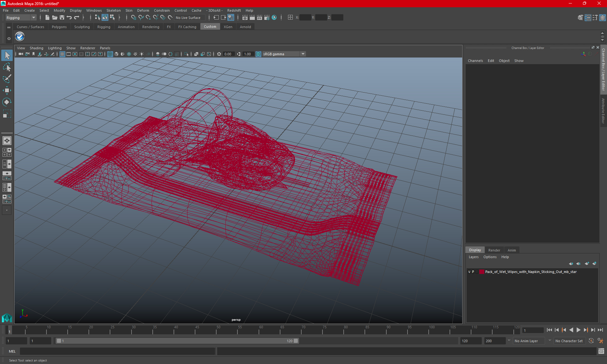The height and width of the screenshot is (364, 607).
Task: Click the Undo arrow icon
Action: tap(69, 18)
